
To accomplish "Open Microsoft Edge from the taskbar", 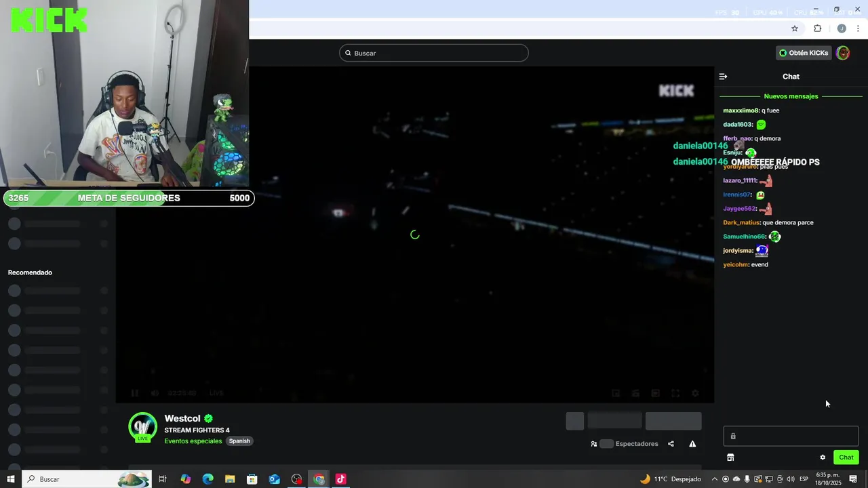I will coord(208,479).
